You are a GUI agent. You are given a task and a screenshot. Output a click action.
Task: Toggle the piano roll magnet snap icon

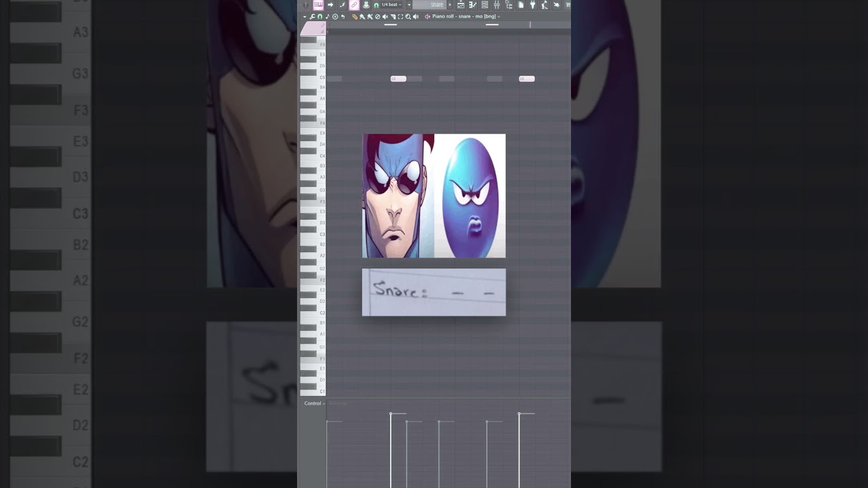click(319, 16)
